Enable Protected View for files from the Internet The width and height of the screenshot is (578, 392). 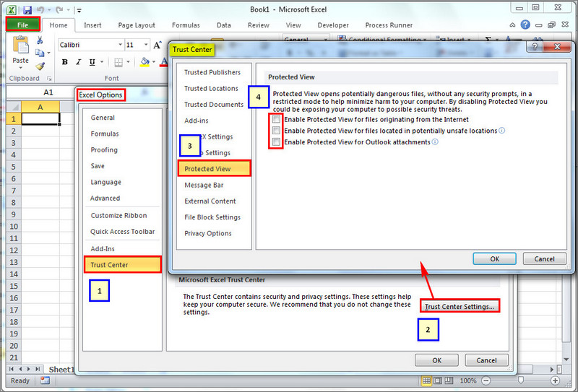click(276, 119)
